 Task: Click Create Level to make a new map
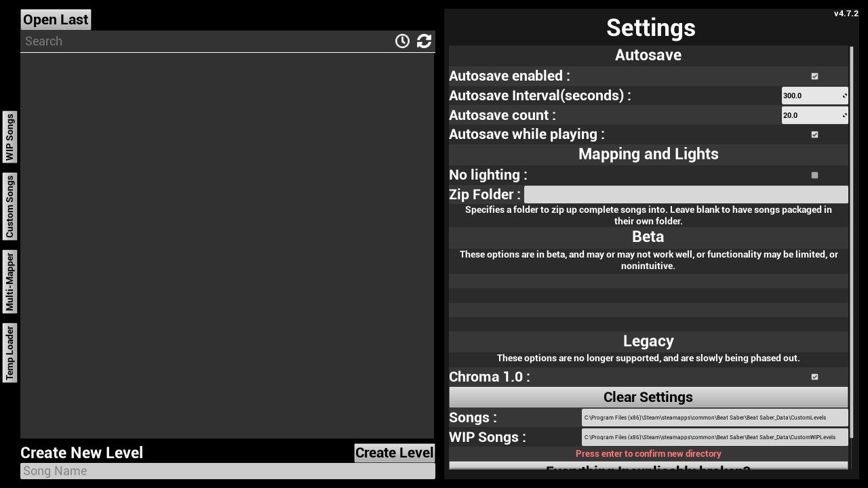pyautogui.click(x=394, y=453)
